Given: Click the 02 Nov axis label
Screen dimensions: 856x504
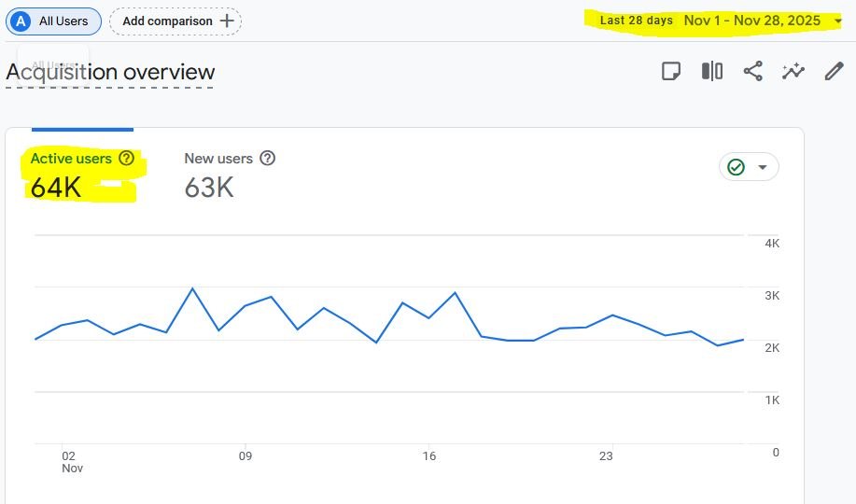Looking at the screenshot, I should point(71,462).
